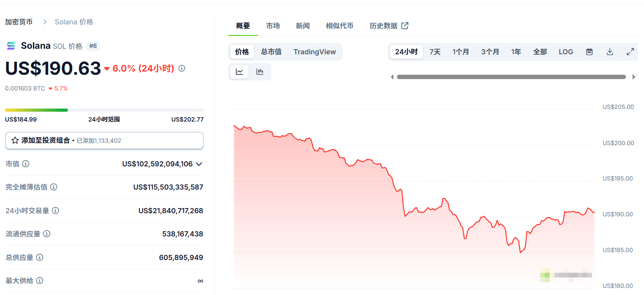
Task: Open the 市场 tab
Action: [273, 26]
